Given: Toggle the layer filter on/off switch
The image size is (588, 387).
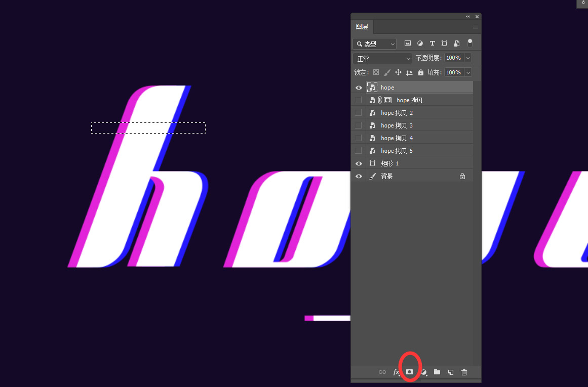Looking at the screenshot, I should tap(470, 43).
